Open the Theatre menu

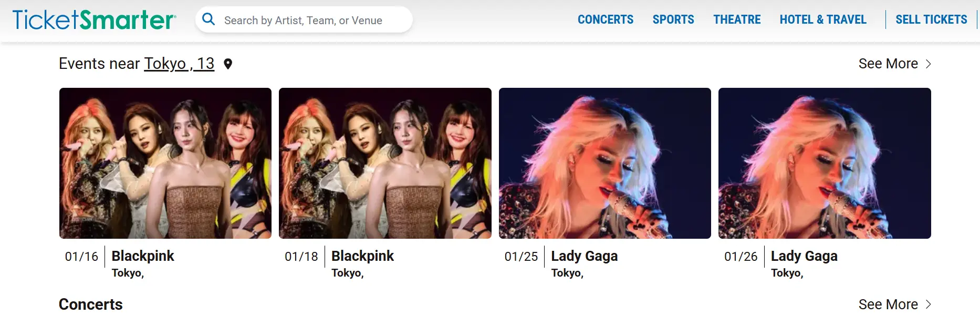[737, 19]
